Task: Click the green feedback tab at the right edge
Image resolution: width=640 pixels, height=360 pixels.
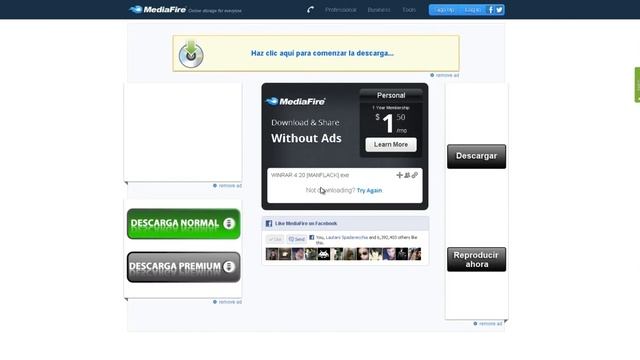Action: pyautogui.click(x=637, y=84)
